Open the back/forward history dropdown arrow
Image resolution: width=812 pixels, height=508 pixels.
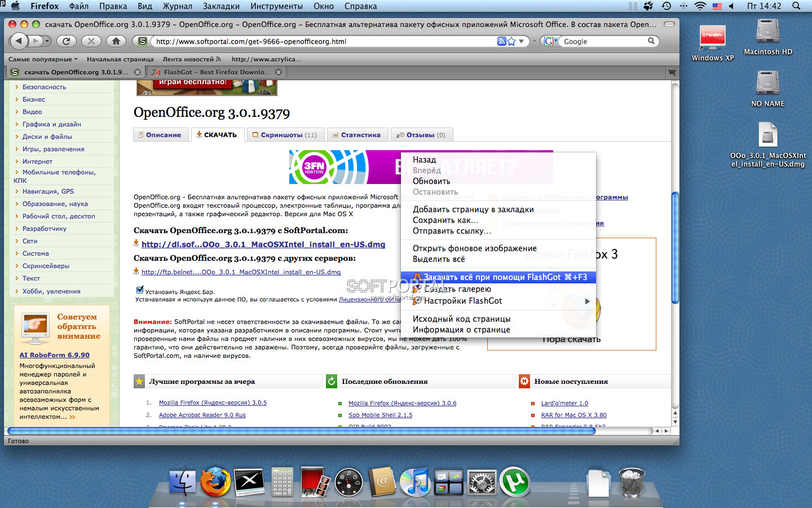point(46,41)
